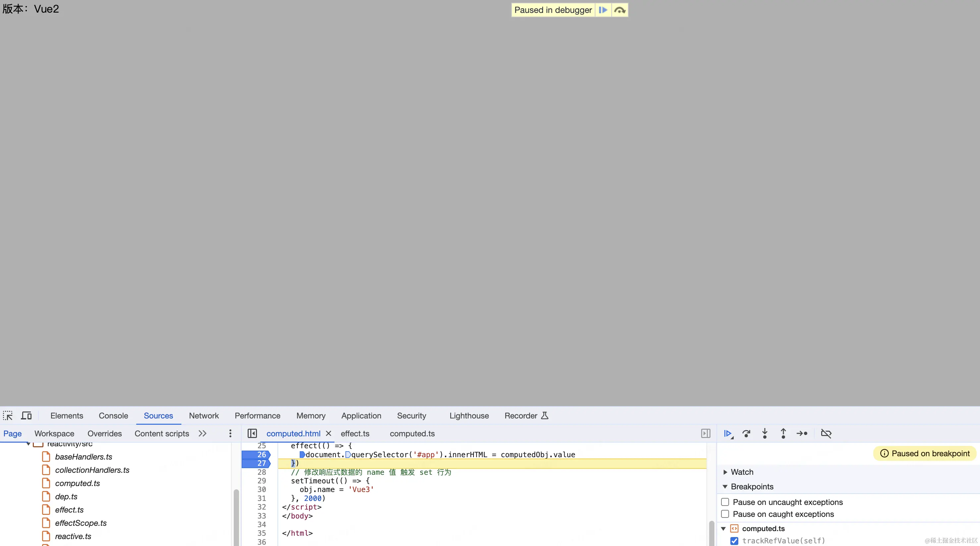The width and height of the screenshot is (980, 546).
Task: Click inline breakpoint marker before querySelector
Action: coord(348,454)
